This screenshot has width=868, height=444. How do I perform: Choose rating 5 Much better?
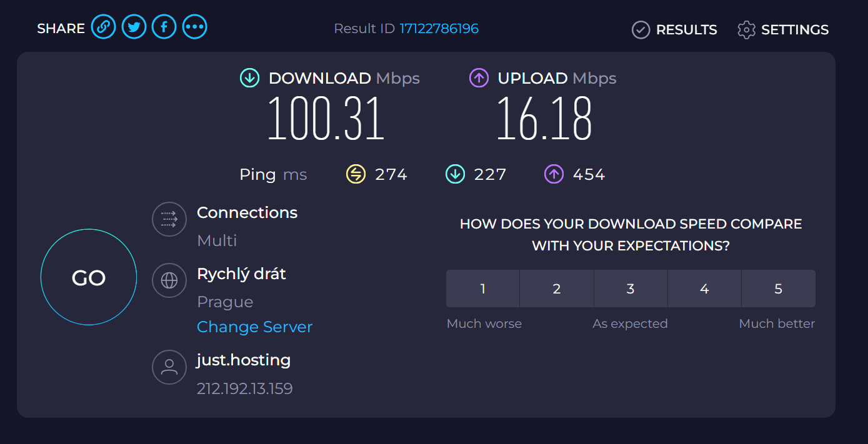coord(778,289)
